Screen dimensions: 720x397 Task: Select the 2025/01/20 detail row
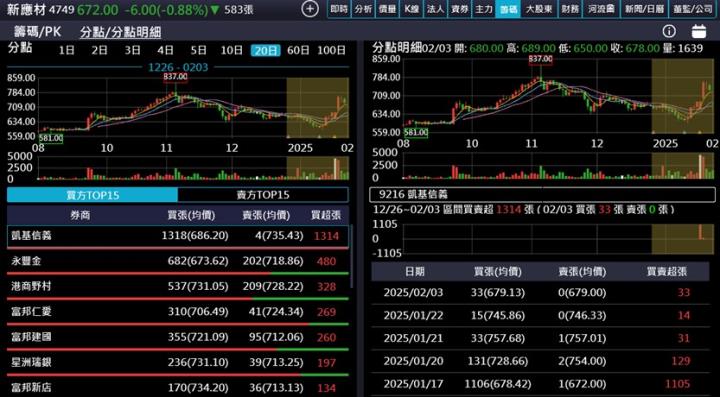pos(540,361)
